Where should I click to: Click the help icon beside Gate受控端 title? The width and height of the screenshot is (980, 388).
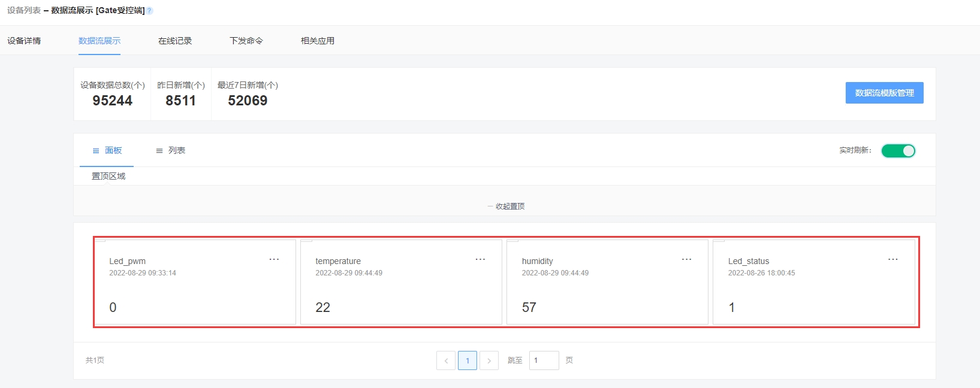point(150,11)
